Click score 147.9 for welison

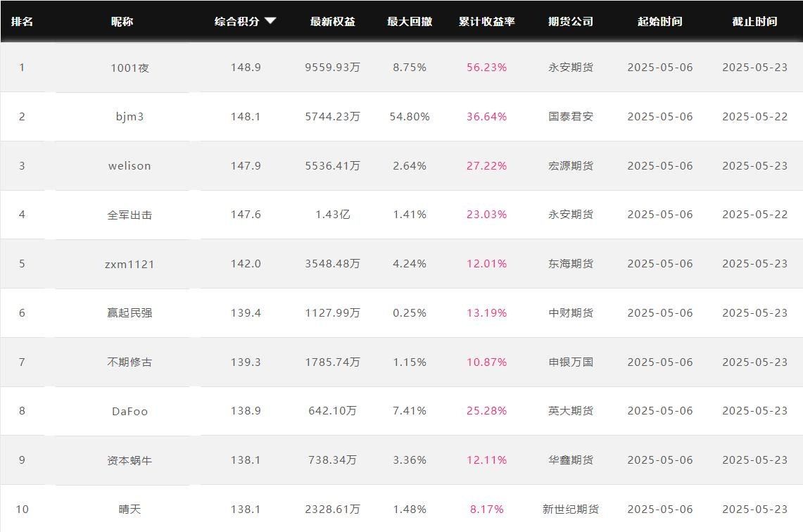tap(246, 165)
